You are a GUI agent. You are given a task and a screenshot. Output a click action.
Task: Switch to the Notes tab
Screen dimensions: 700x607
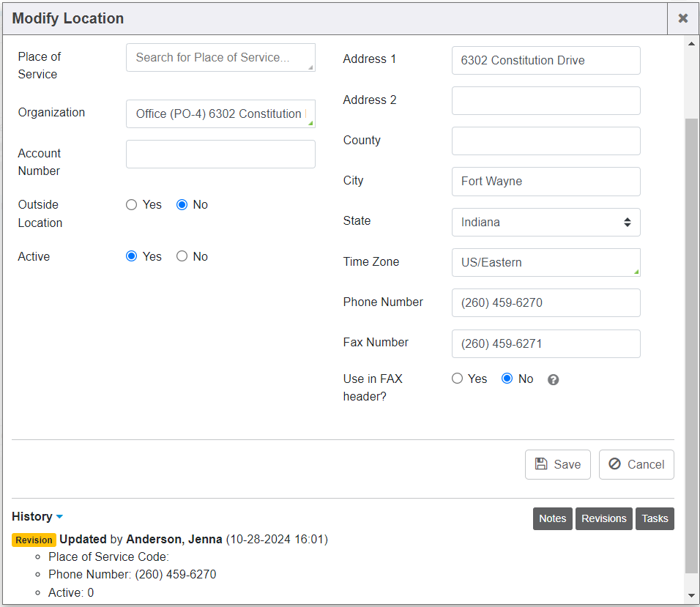click(552, 518)
